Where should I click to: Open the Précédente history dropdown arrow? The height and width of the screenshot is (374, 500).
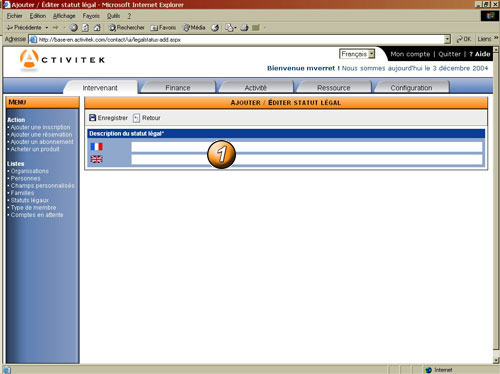tap(47, 28)
